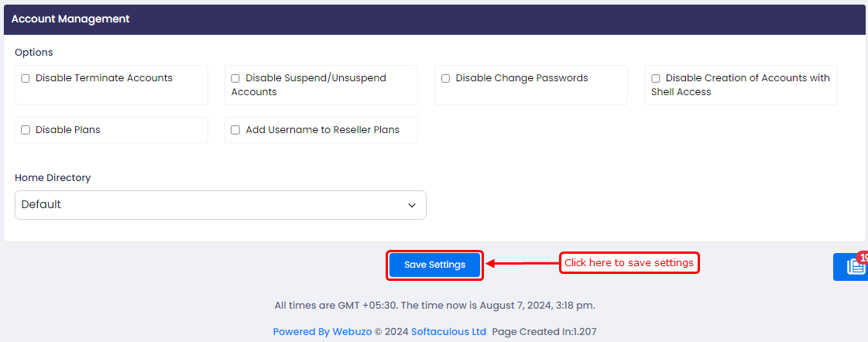Enable Disable Terminate Accounts checkbox
868x342 pixels.
26,79
